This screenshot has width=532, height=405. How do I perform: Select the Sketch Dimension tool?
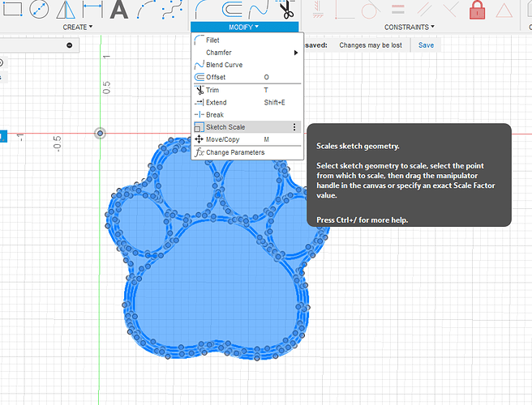[92, 8]
